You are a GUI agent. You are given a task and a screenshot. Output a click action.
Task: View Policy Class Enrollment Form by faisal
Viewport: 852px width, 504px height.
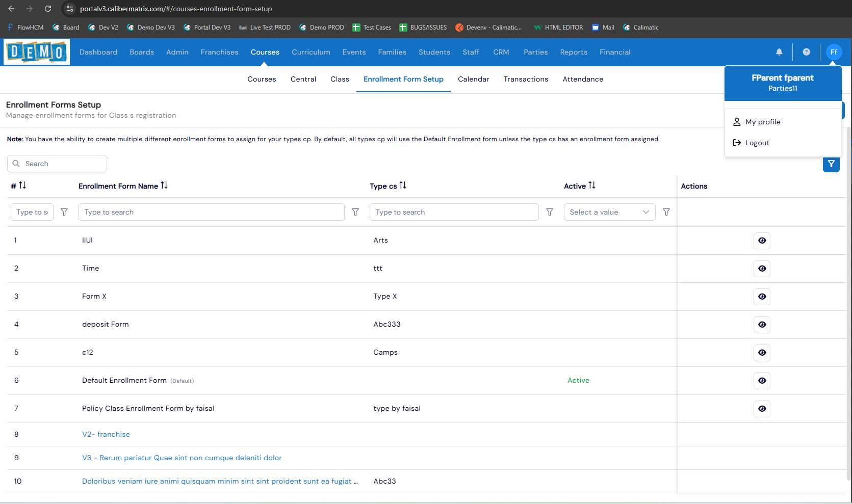[x=762, y=409]
